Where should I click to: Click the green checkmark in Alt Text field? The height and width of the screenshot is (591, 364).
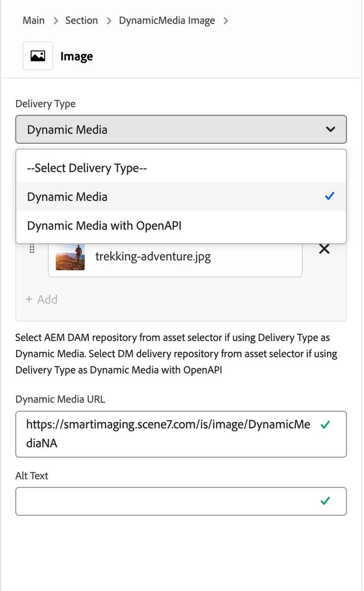click(325, 501)
